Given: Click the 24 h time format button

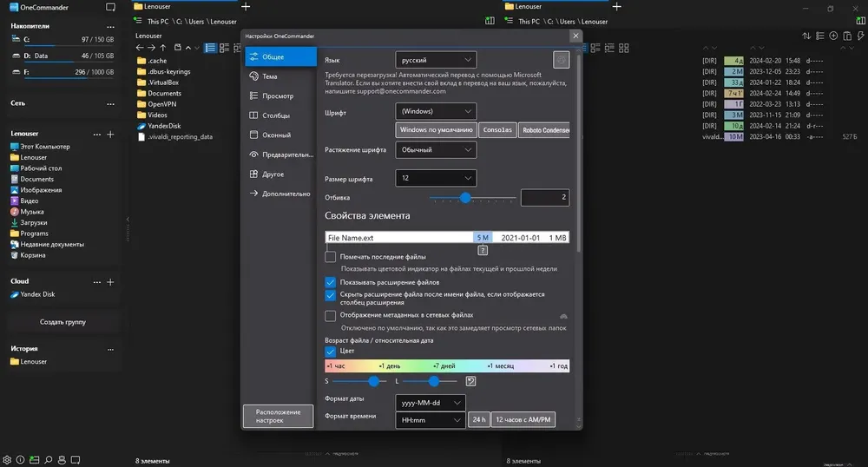Looking at the screenshot, I should click(x=479, y=419).
